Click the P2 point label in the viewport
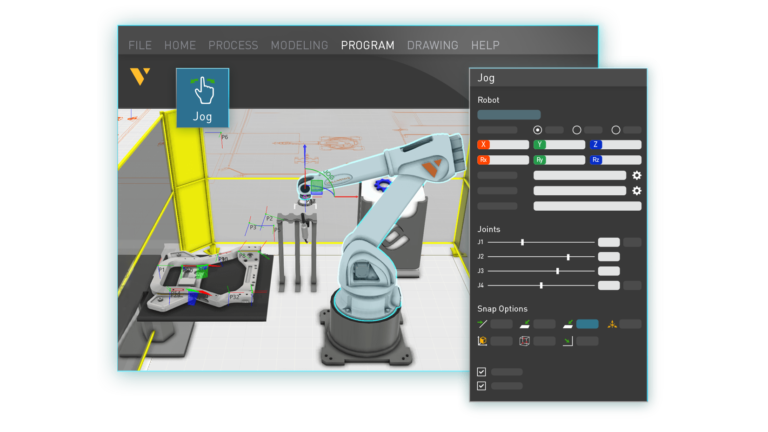This screenshot has width=768, height=432. (x=269, y=218)
